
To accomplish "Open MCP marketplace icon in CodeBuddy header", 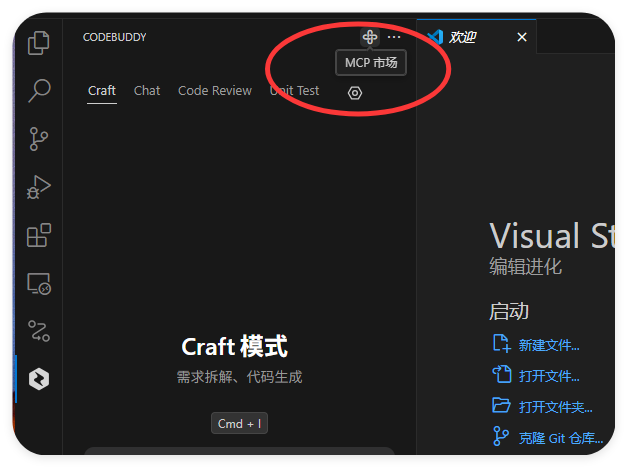I will (370, 37).
